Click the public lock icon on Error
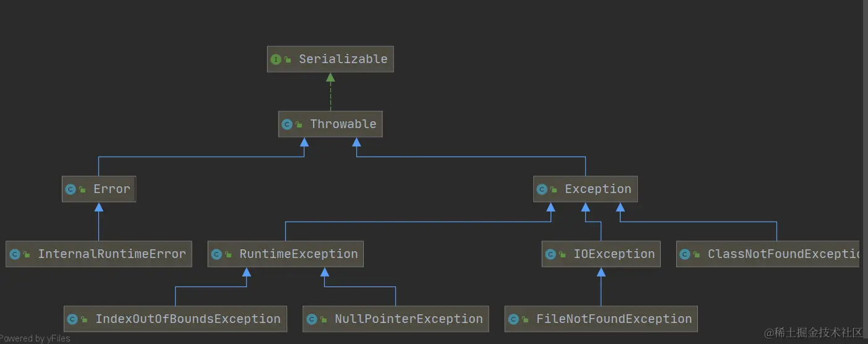868x344 pixels. point(83,190)
